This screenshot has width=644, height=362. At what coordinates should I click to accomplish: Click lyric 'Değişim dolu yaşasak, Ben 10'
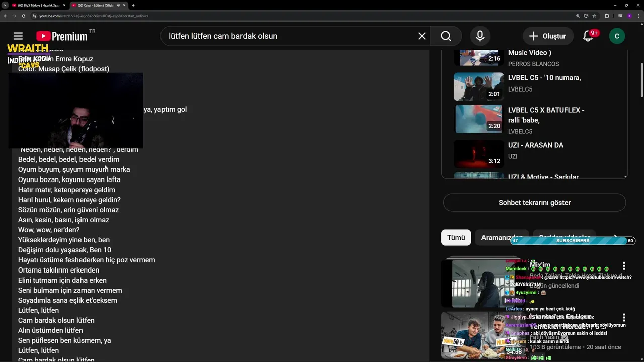[x=64, y=250]
